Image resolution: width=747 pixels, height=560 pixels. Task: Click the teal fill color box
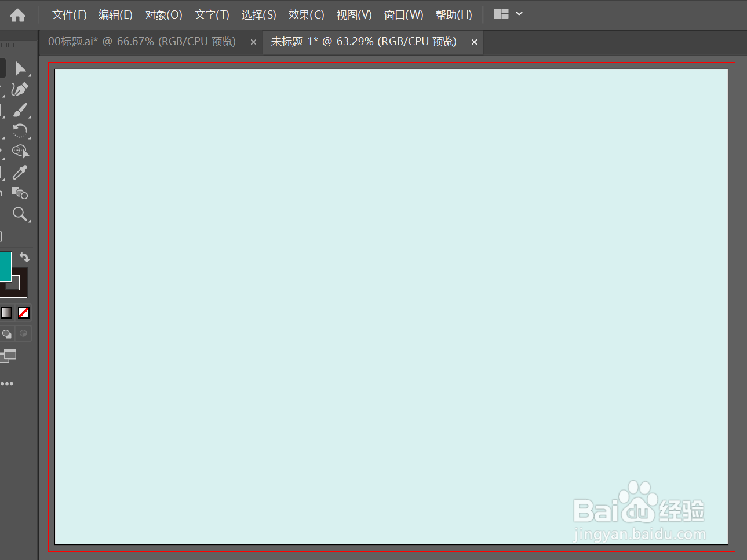pos(5,266)
